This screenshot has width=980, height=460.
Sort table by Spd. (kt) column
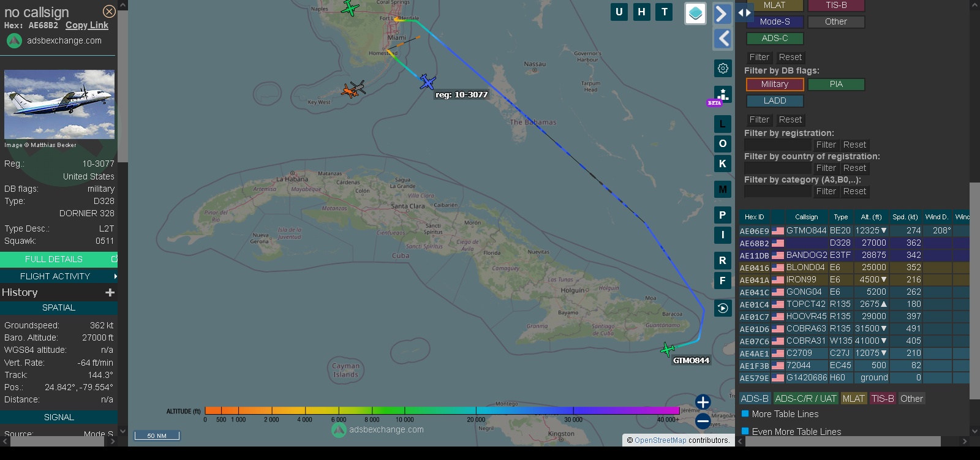pyautogui.click(x=905, y=217)
